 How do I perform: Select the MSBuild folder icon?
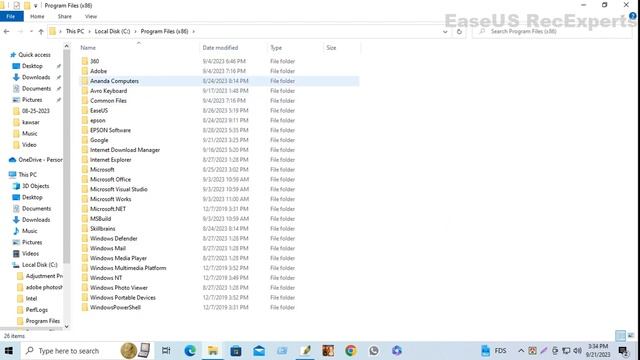pyautogui.click(x=84, y=219)
